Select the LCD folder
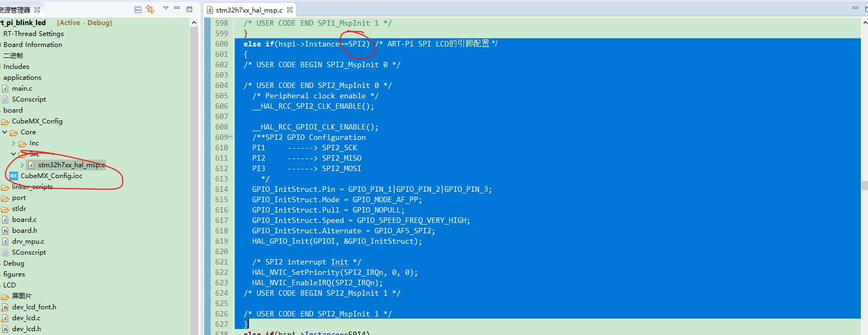This screenshot has width=868, height=335. click(9, 285)
